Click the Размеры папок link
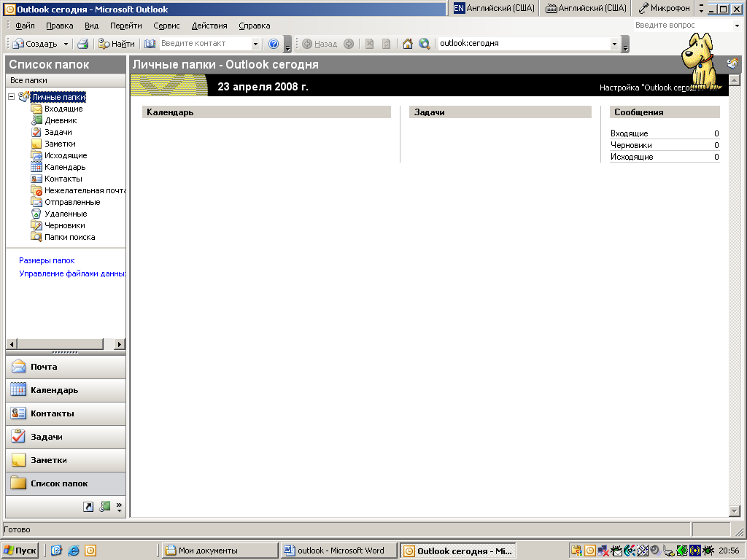Screen dimensions: 747x560 (47, 260)
